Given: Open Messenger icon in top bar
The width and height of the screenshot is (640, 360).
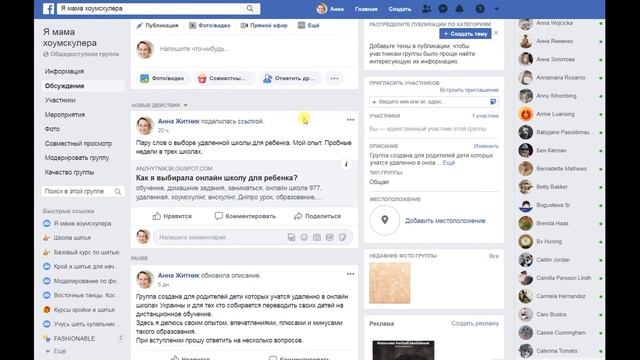Looking at the screenshot, I should click(x=443, y=9).
